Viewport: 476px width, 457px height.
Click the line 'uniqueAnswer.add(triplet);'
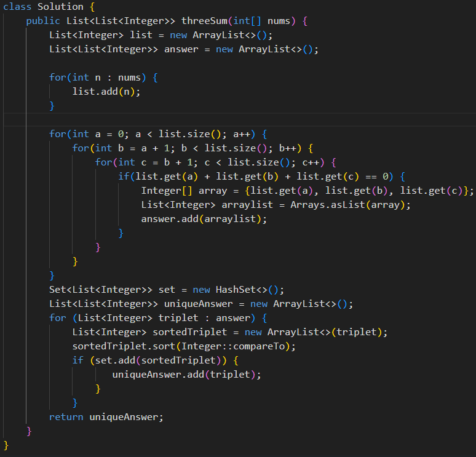click(x=187, y=375)
